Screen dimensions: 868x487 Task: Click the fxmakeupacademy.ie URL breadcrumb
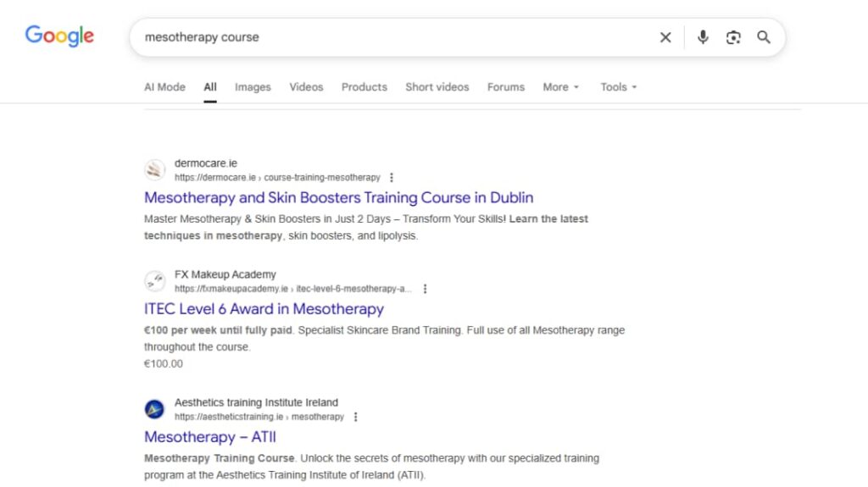(292, 289)
